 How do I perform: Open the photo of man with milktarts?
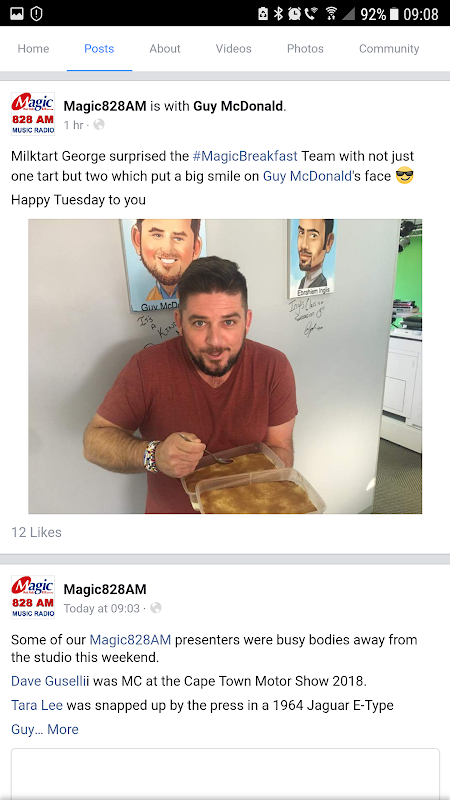[225, 366]
